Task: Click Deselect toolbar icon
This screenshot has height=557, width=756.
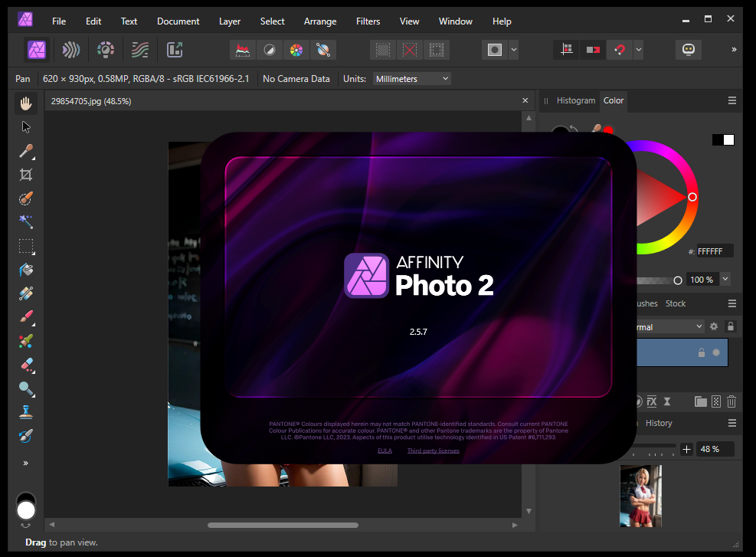Action: [410, 50]
